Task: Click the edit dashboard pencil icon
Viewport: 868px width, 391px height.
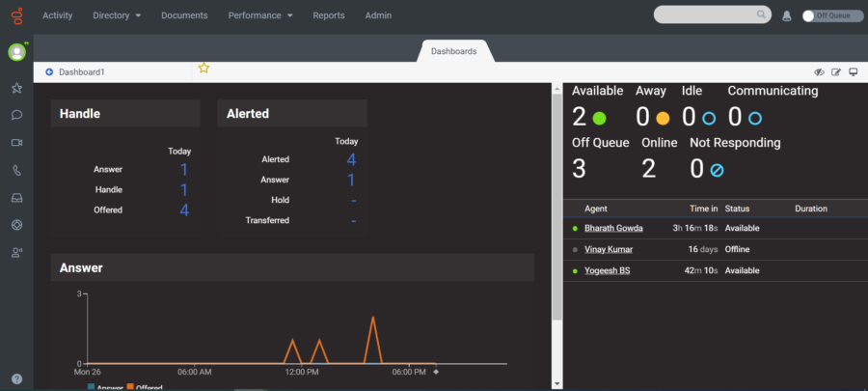Action: click(836, 72)
